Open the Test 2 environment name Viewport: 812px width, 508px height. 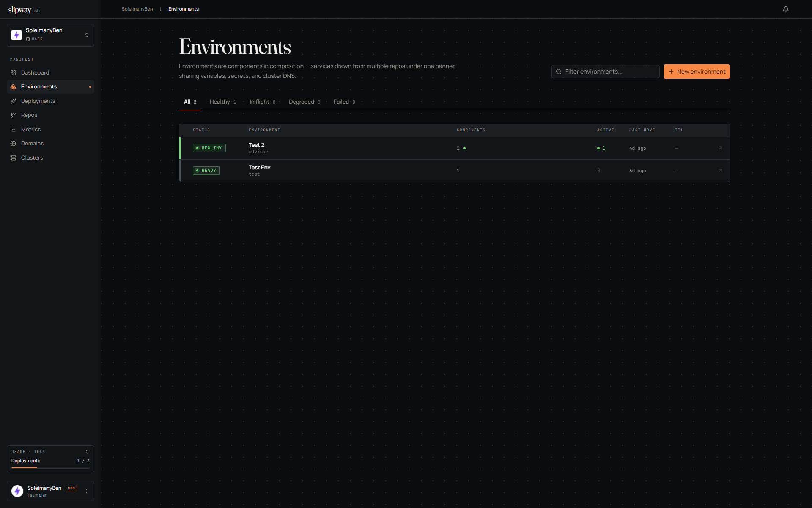[x=256, y=145]
